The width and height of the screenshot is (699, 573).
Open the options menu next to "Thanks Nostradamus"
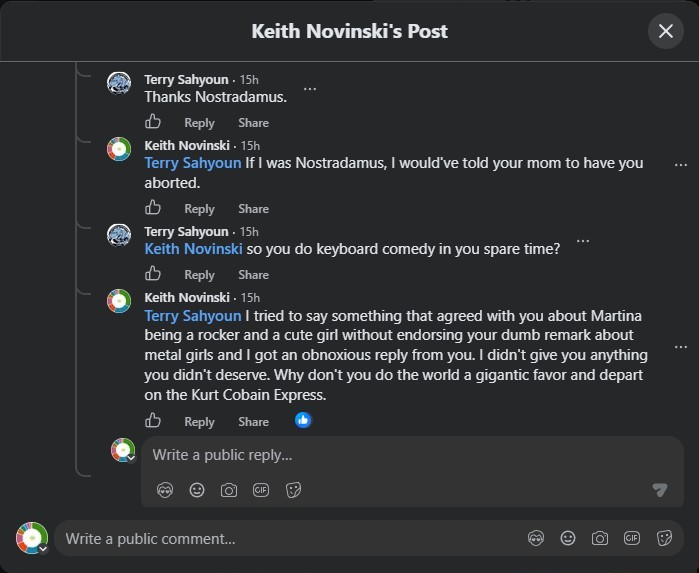[310, 89]
